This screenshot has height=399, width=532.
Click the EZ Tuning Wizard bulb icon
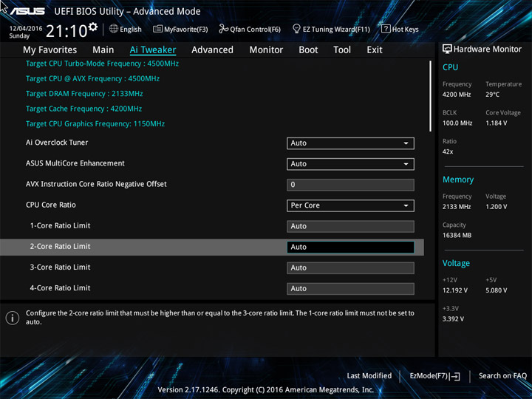click(296, 29)
